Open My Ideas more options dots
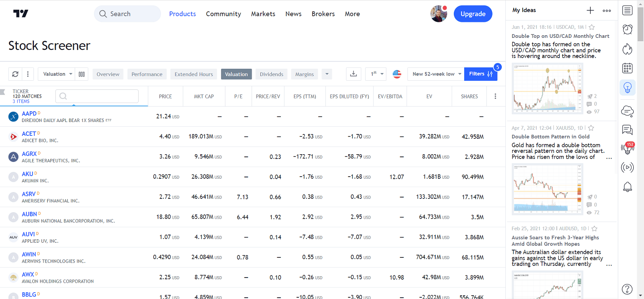This screenshot has width=644, height=299. click(607, 10)
